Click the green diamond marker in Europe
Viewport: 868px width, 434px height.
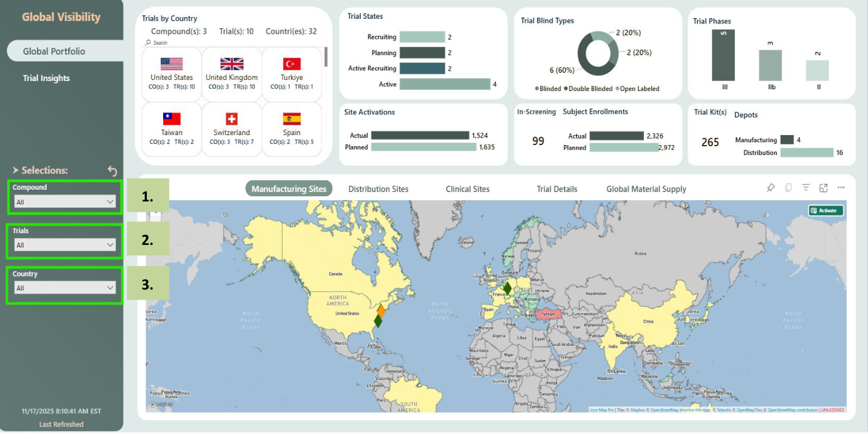507,288
